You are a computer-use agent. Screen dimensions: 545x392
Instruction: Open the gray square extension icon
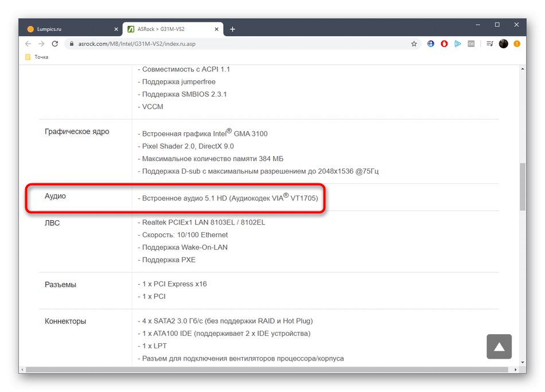tap(471, 44)
